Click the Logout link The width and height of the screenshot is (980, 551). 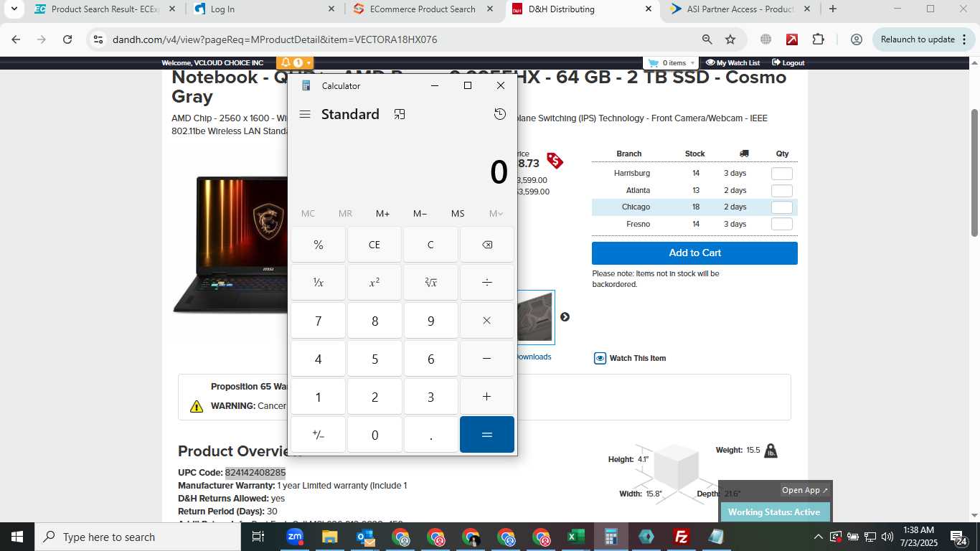click(x=788, y=63)
